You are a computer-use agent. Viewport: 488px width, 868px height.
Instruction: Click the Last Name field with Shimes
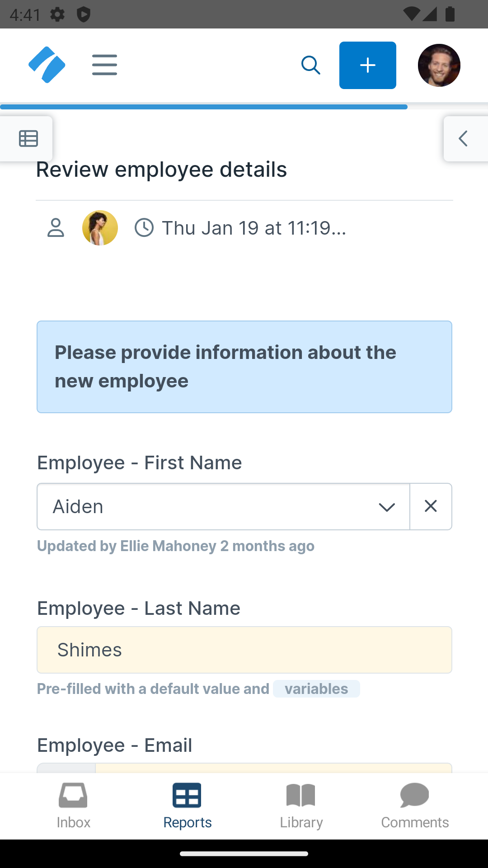click(x=244, y=650)
